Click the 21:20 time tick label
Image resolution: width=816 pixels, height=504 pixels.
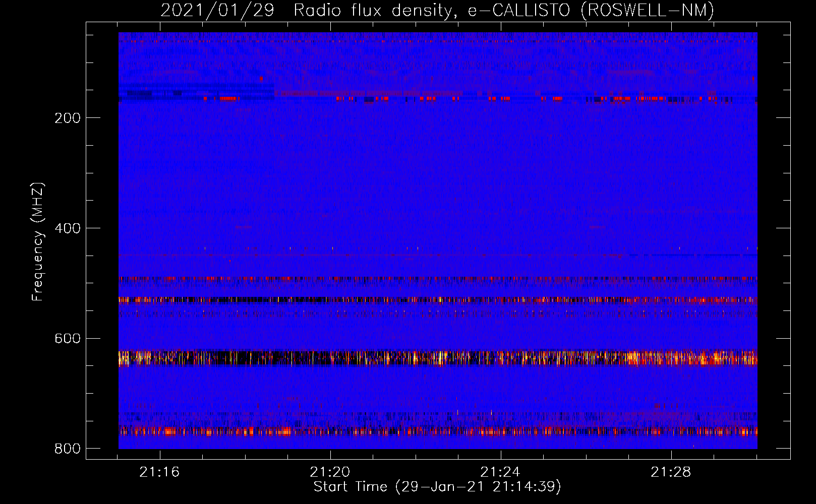click(x=330, y=472)
